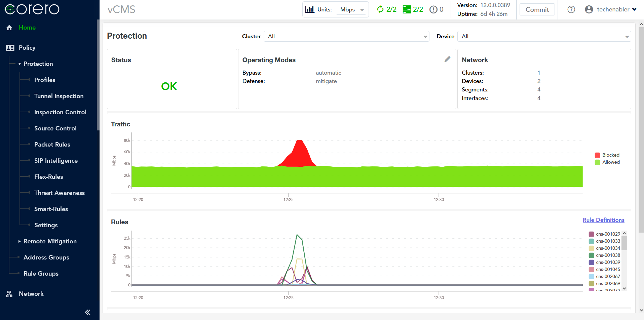This screenshot has height=320, width=644.
Task: Click the Home house icon
Action: coord(9,28)
